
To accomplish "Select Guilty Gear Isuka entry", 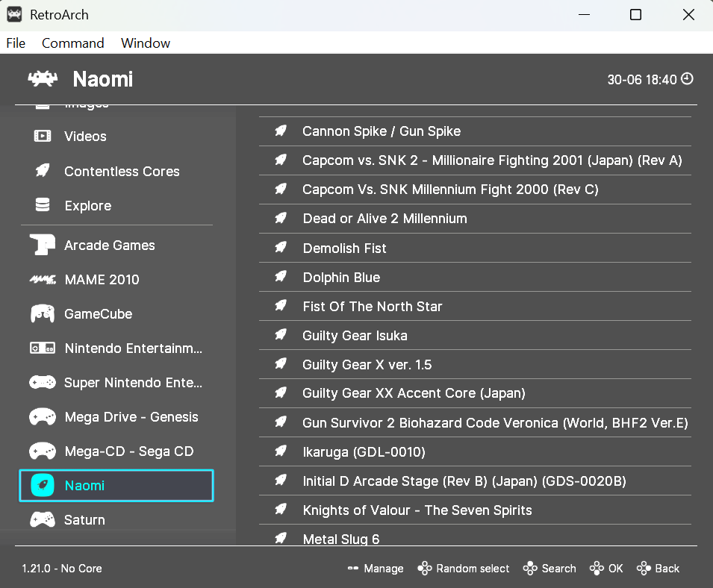I will [475, 335].
